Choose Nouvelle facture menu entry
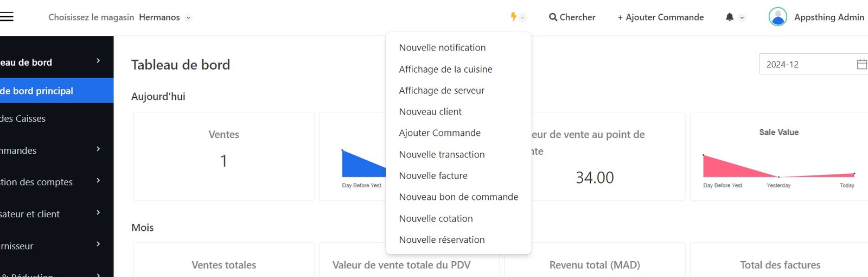 [433, 176]
